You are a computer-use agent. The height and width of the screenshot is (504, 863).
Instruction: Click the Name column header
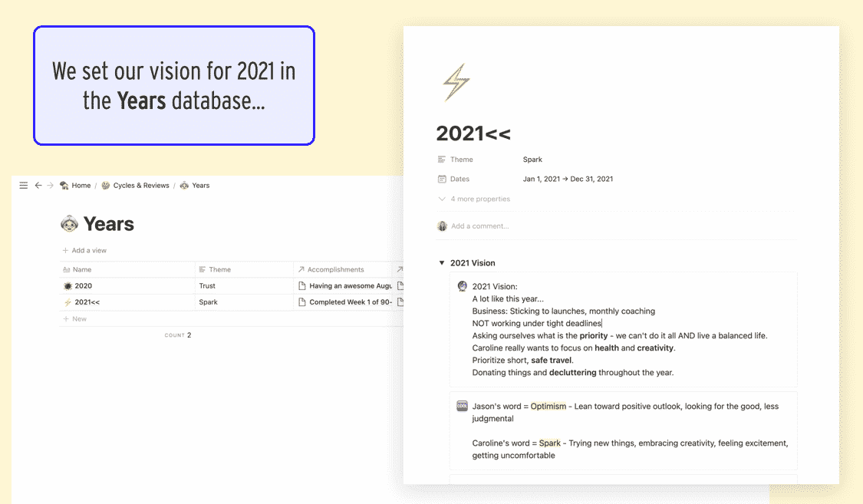click(x=127, y=269)
